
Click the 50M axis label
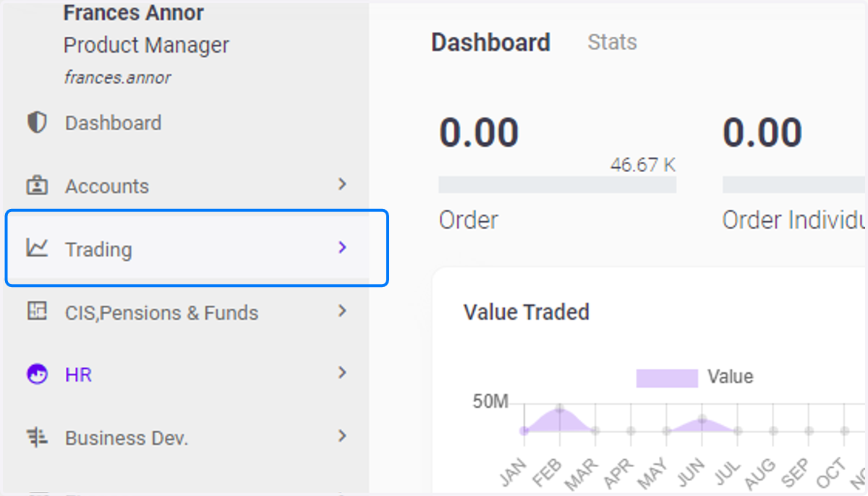pos(490,402)
